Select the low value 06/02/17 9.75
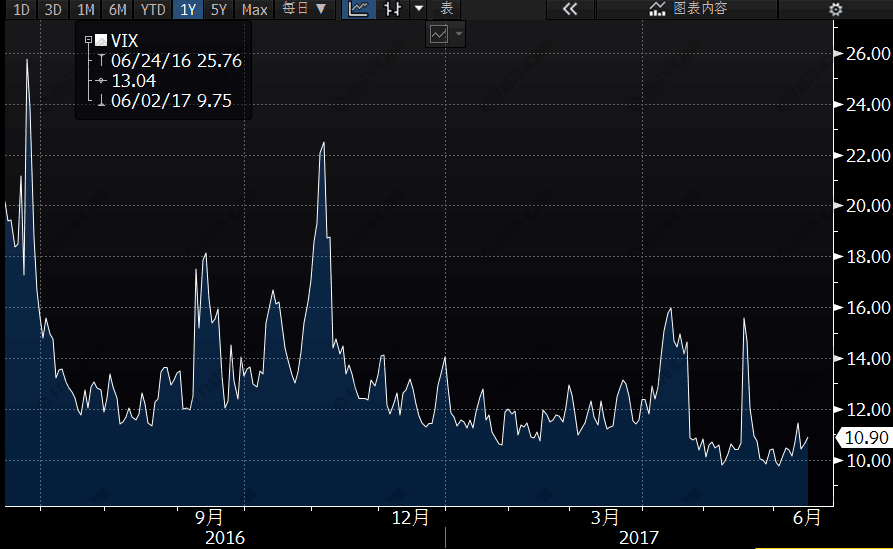The width and height of the screenshot is (893, 549). coord(171,101)
